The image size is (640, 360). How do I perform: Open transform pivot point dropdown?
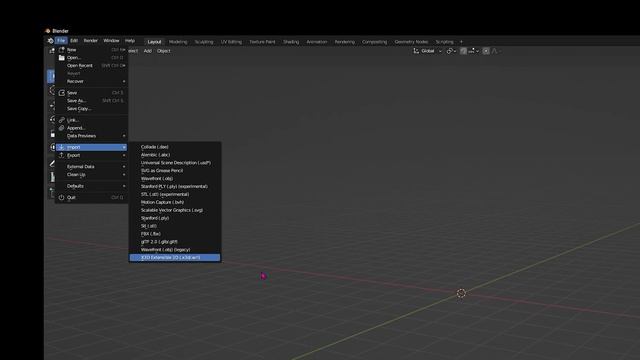coord(451,51)
